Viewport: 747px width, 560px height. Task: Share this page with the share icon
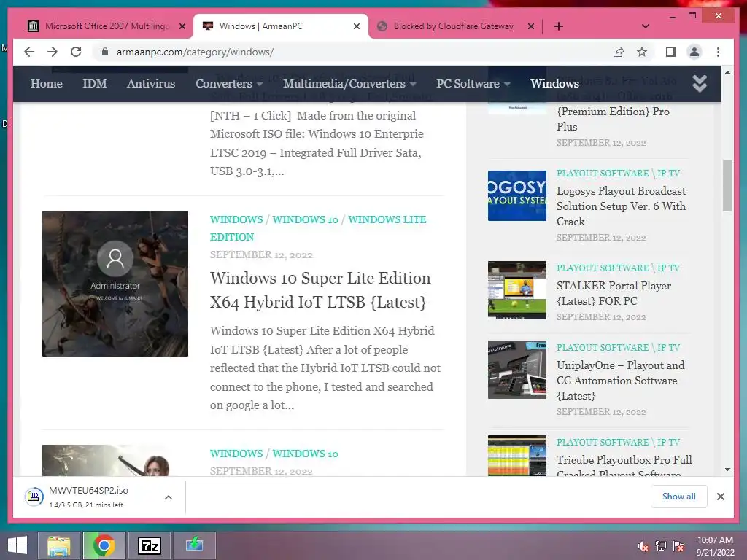[619, 52]
